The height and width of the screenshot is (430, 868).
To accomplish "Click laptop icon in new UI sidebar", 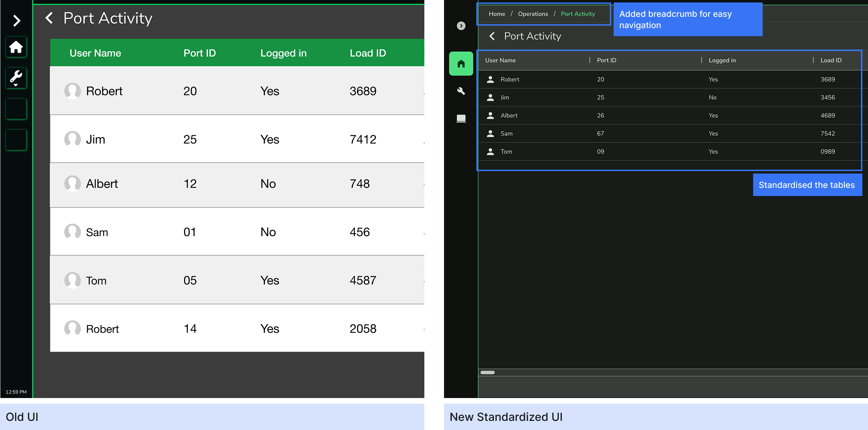I will tap(461, 118).
